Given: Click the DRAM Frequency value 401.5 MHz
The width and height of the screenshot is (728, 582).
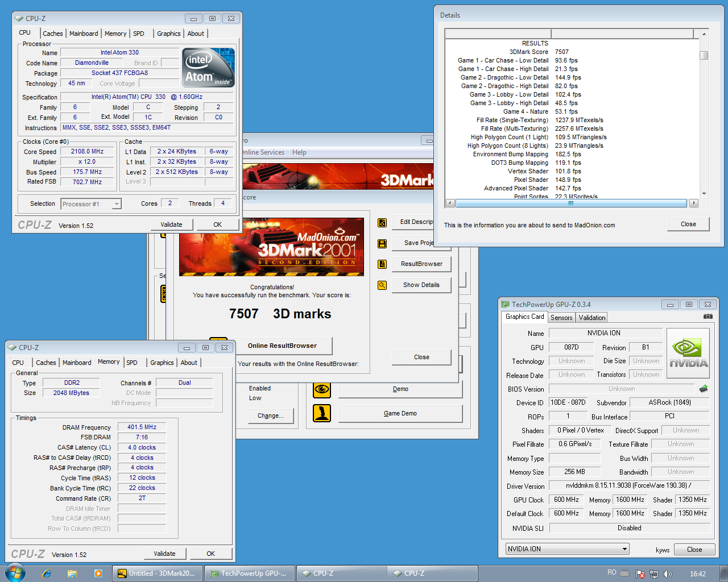Looking at the screenshot, I should point(142,427).
